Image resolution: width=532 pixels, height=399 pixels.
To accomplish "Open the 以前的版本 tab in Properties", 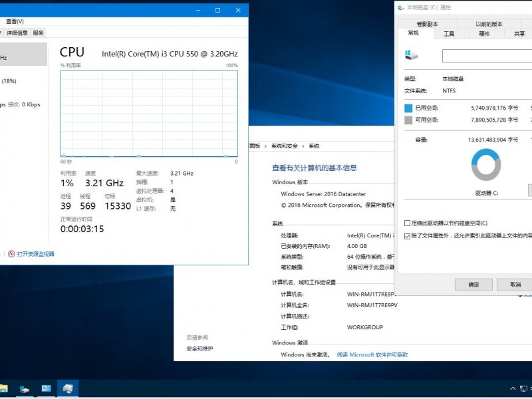I will 489,24.
